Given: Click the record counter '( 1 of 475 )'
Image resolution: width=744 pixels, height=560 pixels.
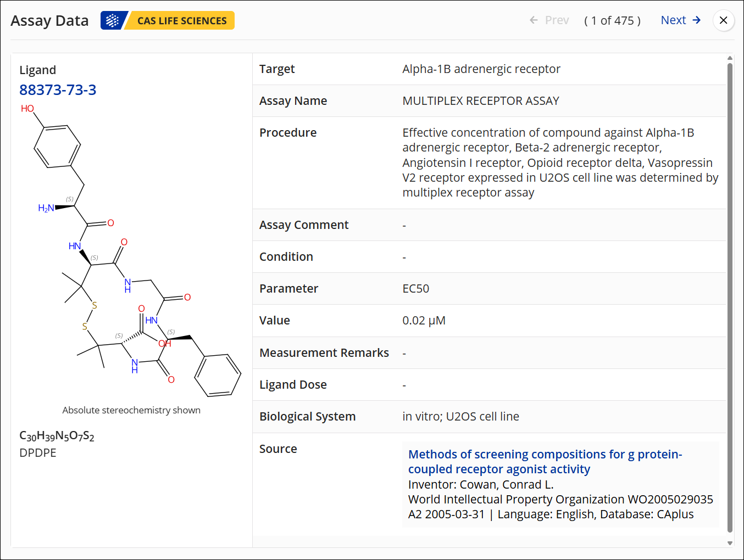Looking at the screenshot, I should (612, 20).
